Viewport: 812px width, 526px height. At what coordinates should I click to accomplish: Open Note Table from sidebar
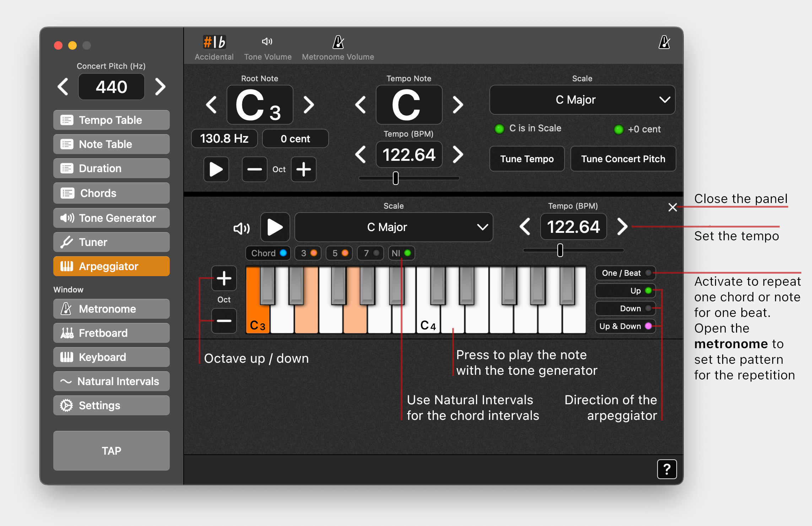(112, 144)
